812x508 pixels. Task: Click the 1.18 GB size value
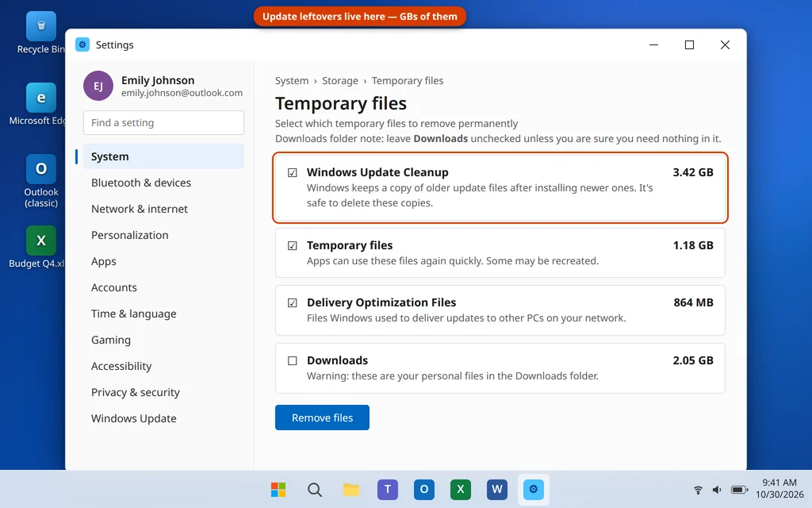tap(693, 246)
